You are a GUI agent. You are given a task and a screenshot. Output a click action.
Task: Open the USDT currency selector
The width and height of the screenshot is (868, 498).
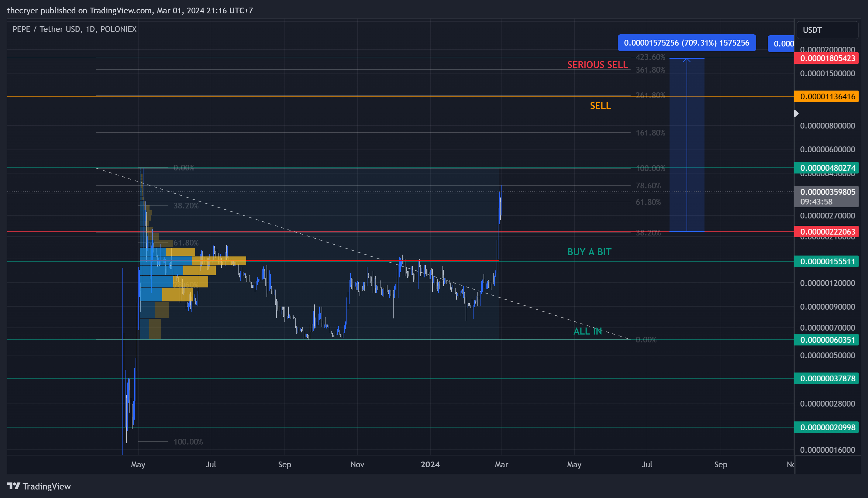coord(827,30)
